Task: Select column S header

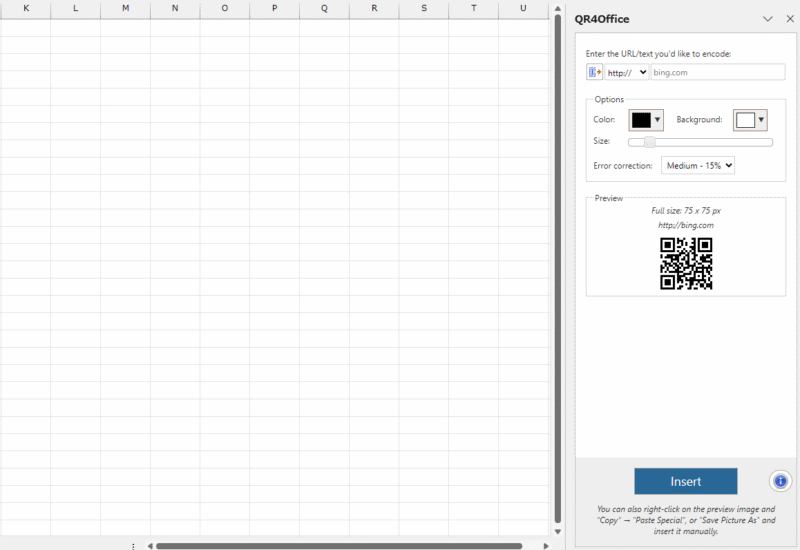Action: (x=424, y=8)
